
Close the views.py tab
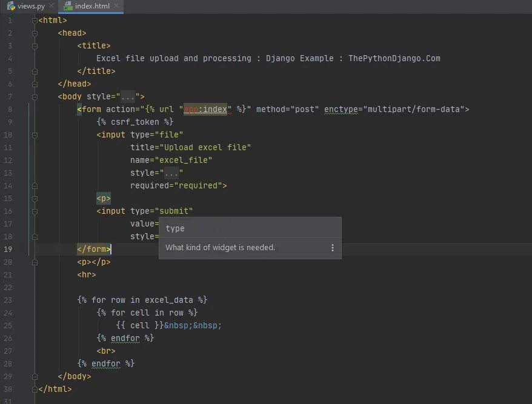click(x=52, y=6)
